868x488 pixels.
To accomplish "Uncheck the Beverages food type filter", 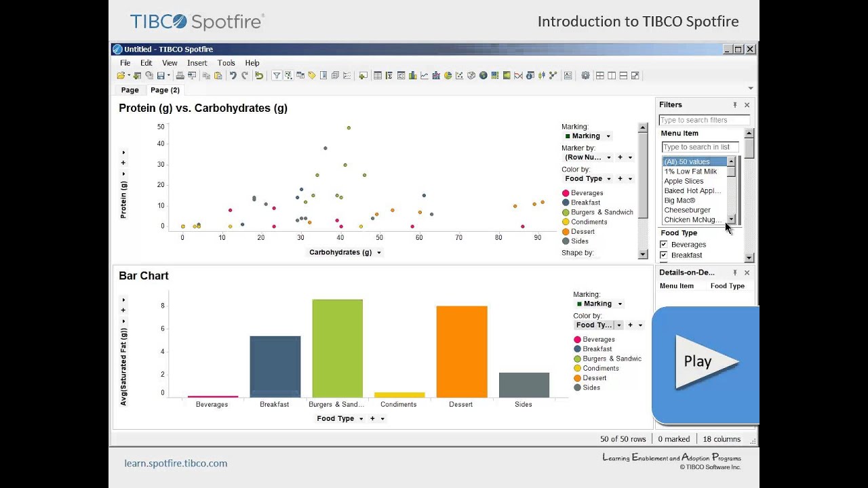I will coord(664,245).
